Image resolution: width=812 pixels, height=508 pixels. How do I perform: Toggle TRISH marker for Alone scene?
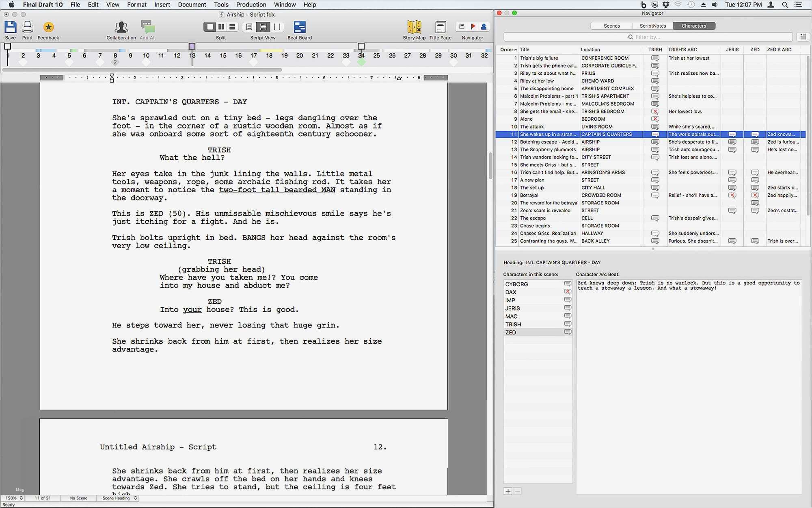tap(655, 119)
